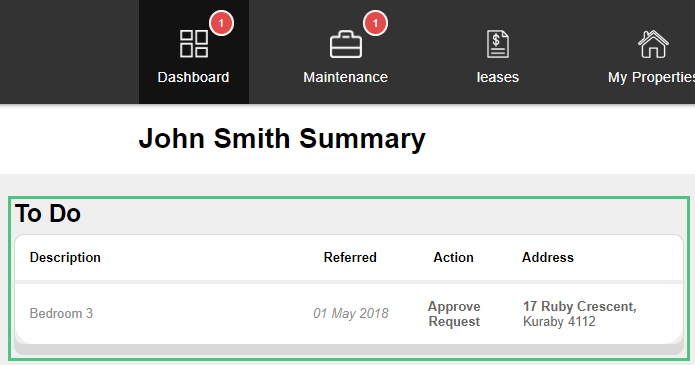Click the red notification badge on Dashboard
695x365 pixels.
pos(222,23)
